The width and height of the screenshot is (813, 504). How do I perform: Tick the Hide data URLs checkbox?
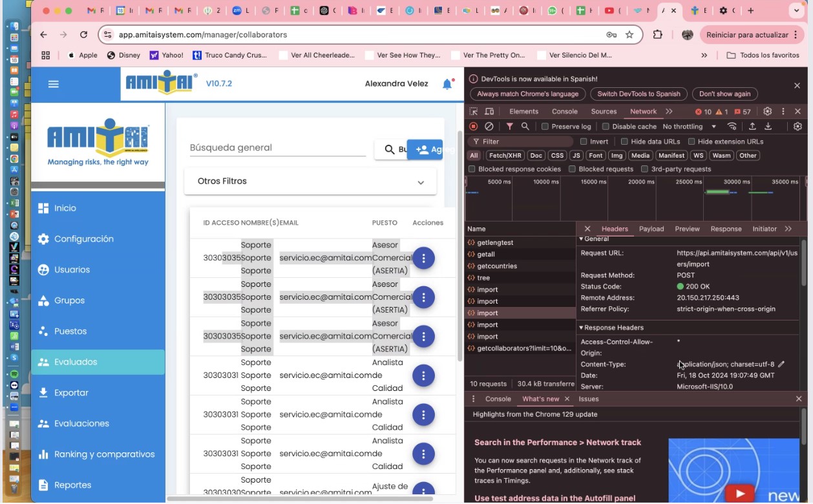(624, 142)
